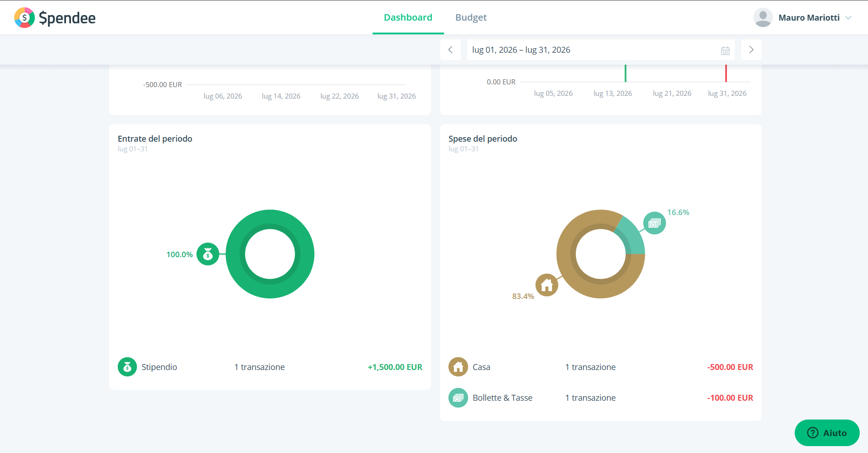
Task: Click the 1 transazione text in the Bollette row
Action: (x=590, y=398)
